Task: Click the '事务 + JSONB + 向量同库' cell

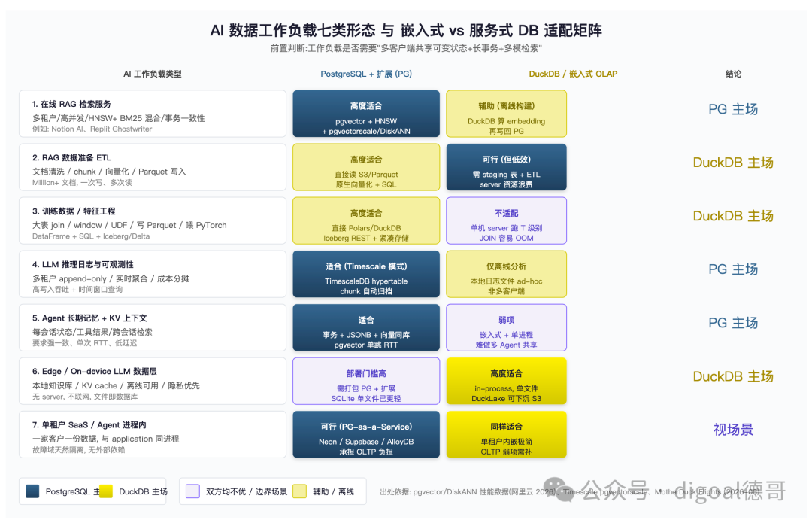Action: (366, 327)
